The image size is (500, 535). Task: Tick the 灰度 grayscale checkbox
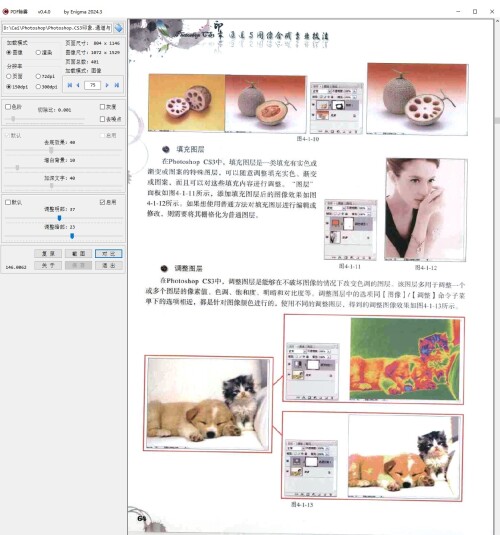[102, 107]
